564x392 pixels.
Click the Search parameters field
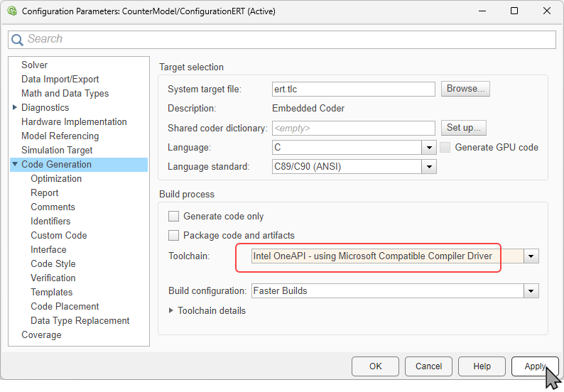pos(282,40)
